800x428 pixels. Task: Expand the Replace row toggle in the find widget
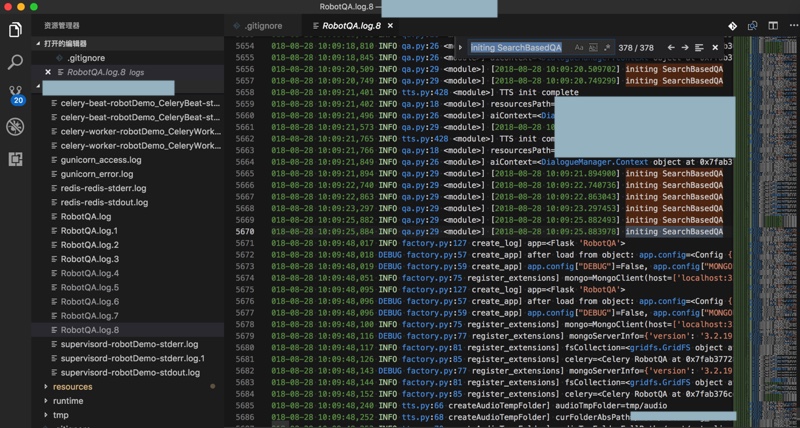coord(460,47)
